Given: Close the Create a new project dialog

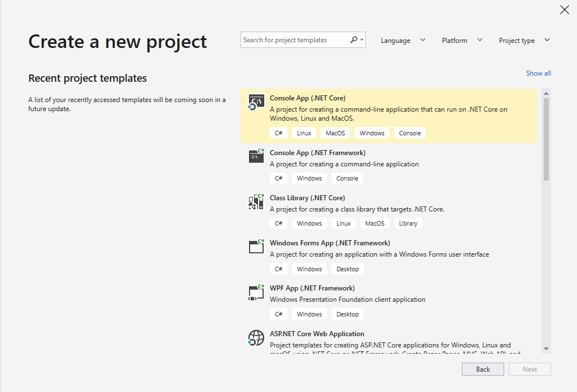Looking at the screenshot, I should pos(565,10).
